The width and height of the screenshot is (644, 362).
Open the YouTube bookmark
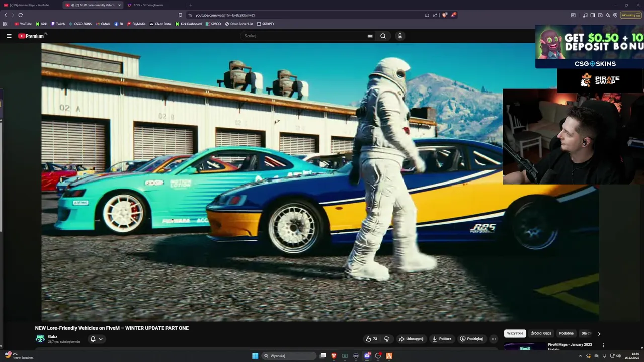[x=23, y=24]
